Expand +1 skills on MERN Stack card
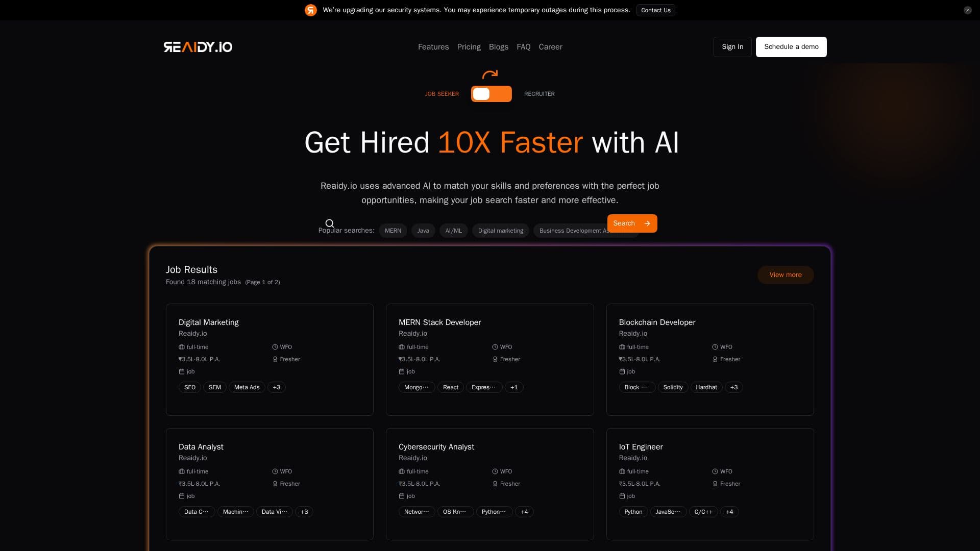The width and height of the screenshot is (980, 551). (x=514, y=387)
